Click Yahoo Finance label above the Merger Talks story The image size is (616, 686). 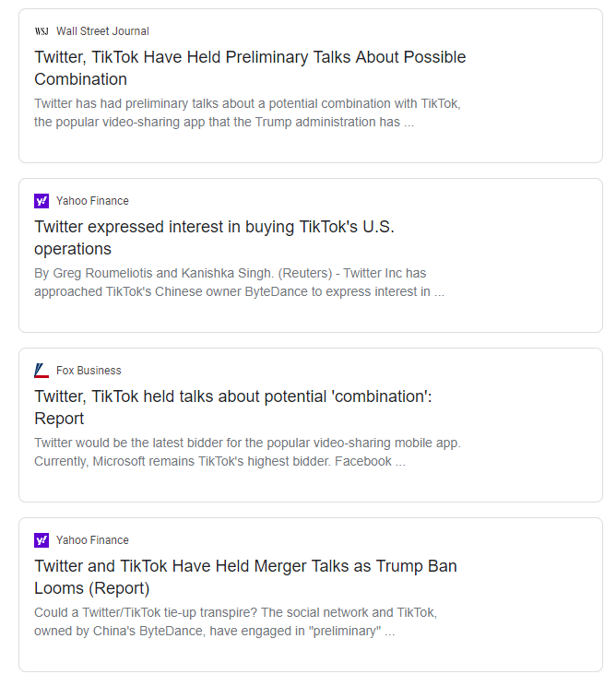click(92, 540)
